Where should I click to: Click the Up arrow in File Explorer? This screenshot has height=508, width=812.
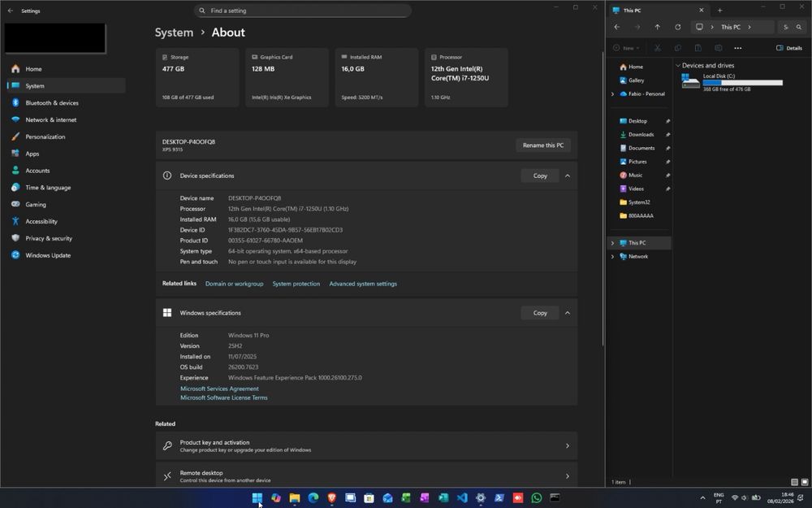coord(657,27)
